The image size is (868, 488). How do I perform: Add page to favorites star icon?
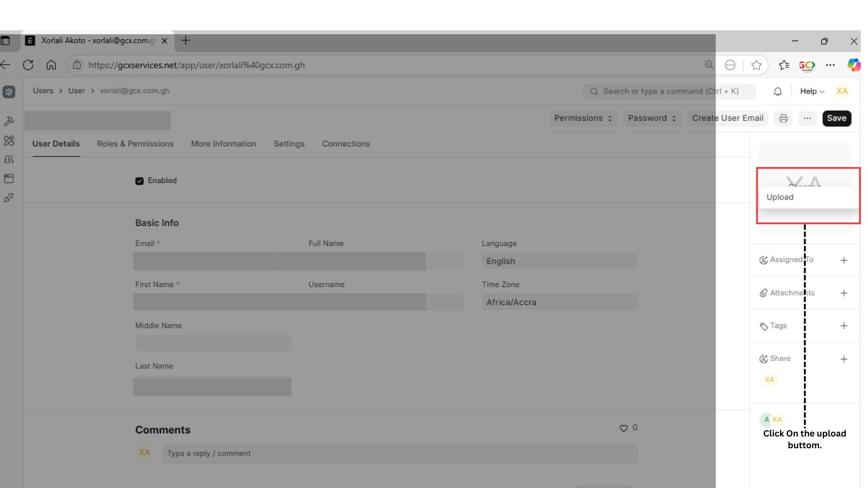(756, 65)
